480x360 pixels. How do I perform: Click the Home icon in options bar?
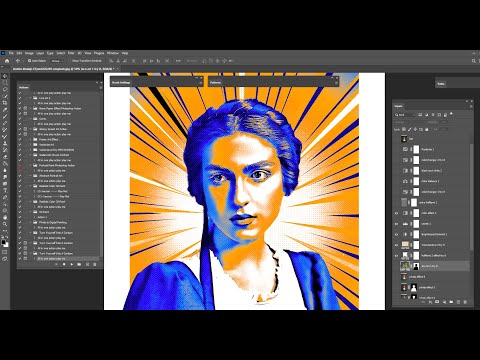click(7, 61)
